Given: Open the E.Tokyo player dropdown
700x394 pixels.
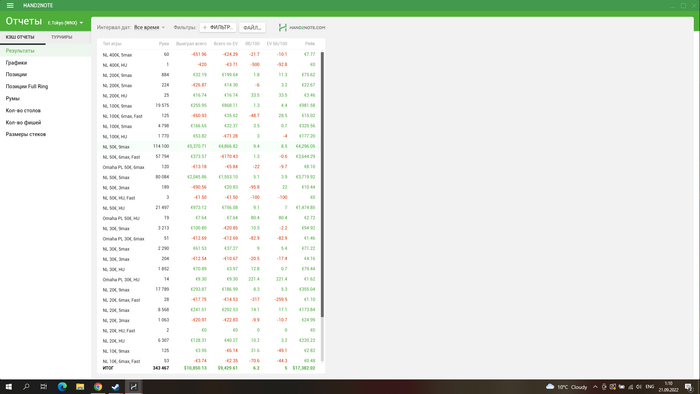Looking at the screenshot, I should (x=65, y=23).
